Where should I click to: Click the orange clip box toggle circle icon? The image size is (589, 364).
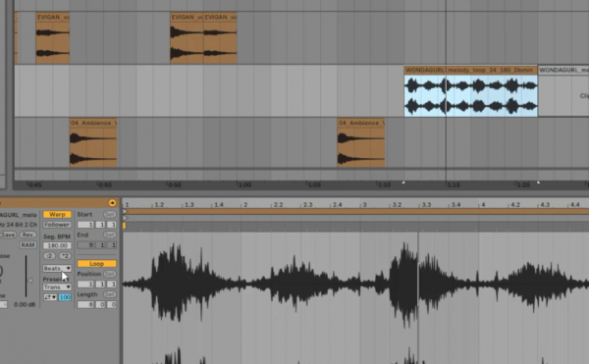pyautogui.click(x=112, y=203)
